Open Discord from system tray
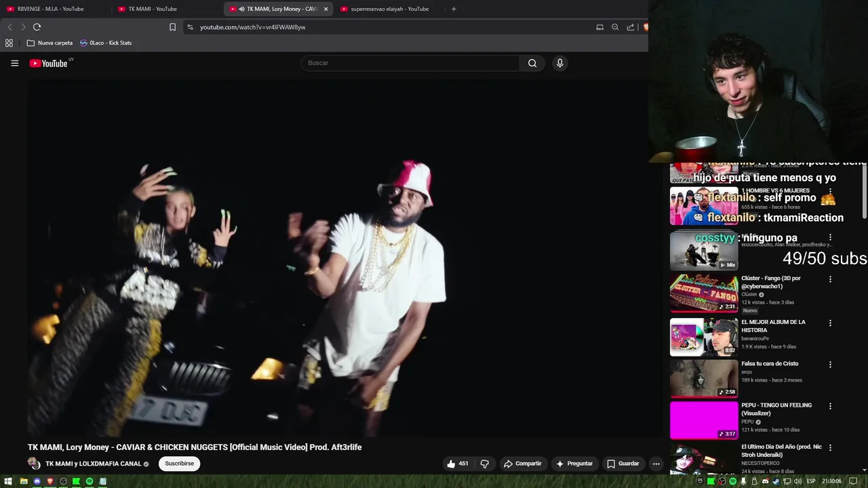Image resolution: width=868 pixels, height=488 pixels. [x=766, y=481]
